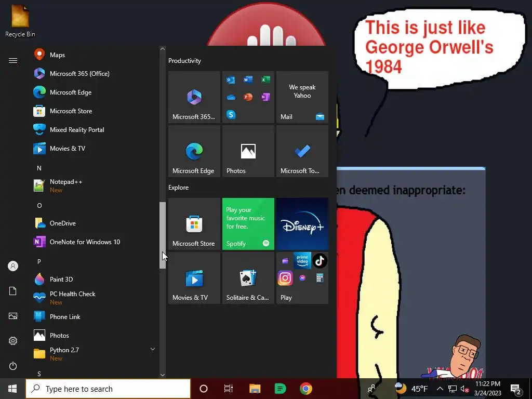The height and width of the screenshot is (399, 532).
Task: Open the Spotify tile
Action: tap(248, 224)
